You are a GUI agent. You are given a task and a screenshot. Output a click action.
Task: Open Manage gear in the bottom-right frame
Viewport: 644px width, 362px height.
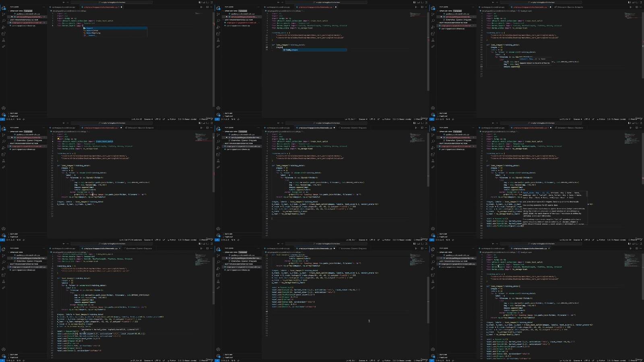[x=433, y=356]
